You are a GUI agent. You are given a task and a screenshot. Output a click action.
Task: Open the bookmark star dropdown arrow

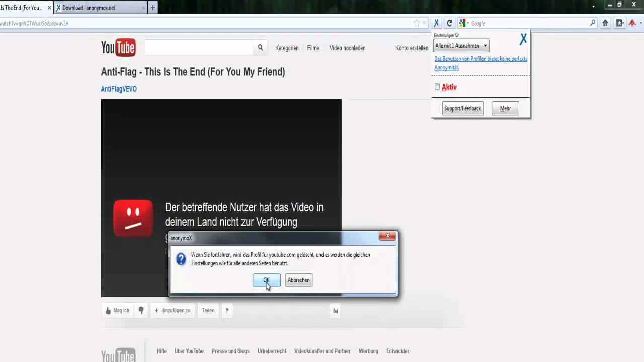tap(424, 23)
